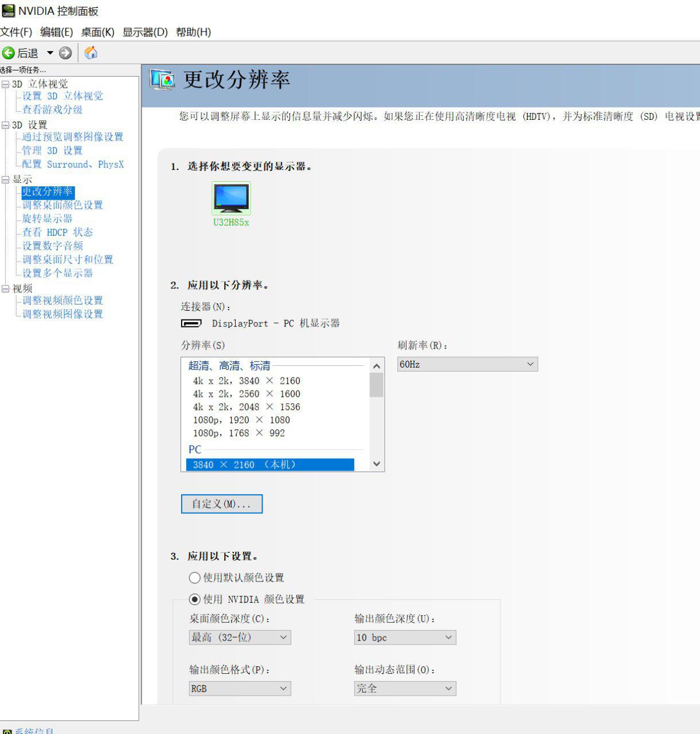Open the Back history dropdown arrow

[x=50, y=53]
